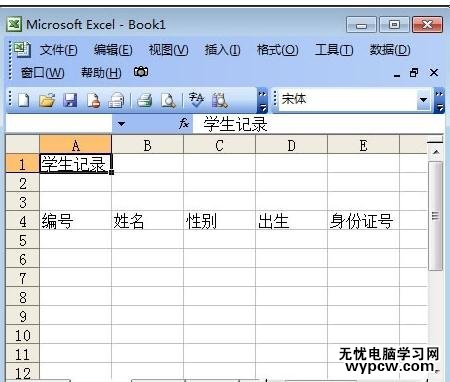The width and height of the screenshot is (450, 382).
Task: Click cell containing 性别
Action: coord(219,221)
